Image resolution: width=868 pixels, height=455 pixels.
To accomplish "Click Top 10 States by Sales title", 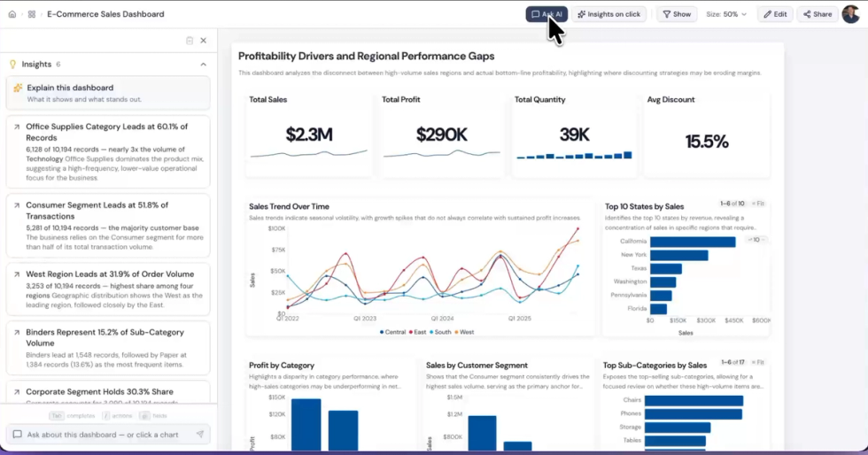I will coord(645,206).
